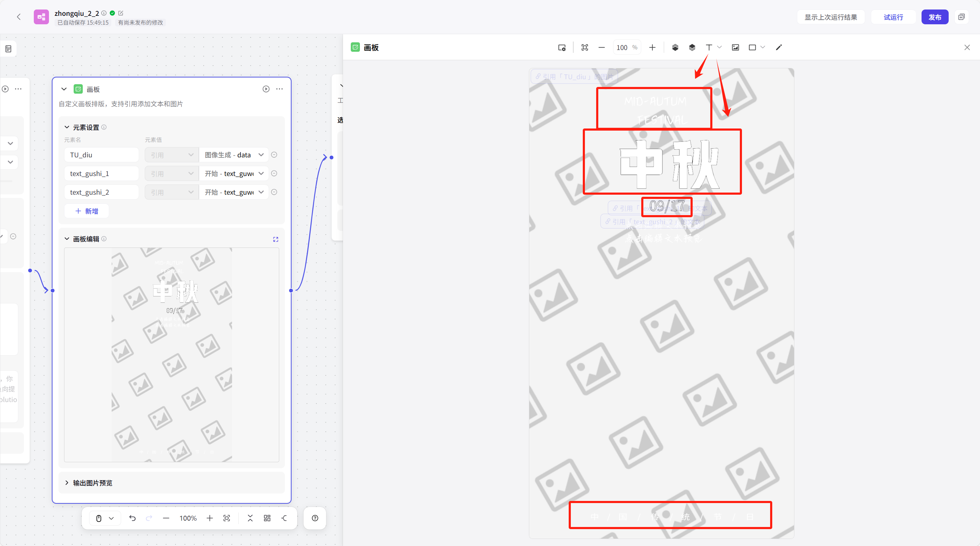Insert an image with the picture tool
The image size is (980, 546).
click(735, 48)
